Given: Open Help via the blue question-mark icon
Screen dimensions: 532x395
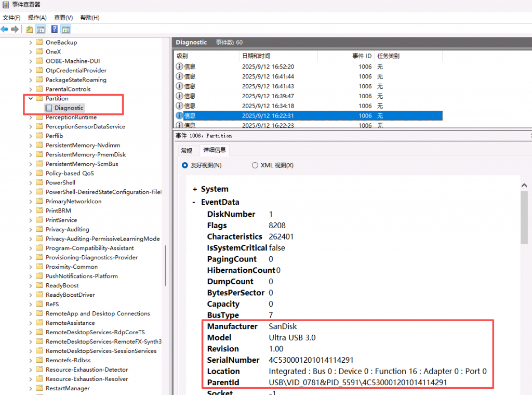Looking at the screenshot, I should tap(55, 29).
